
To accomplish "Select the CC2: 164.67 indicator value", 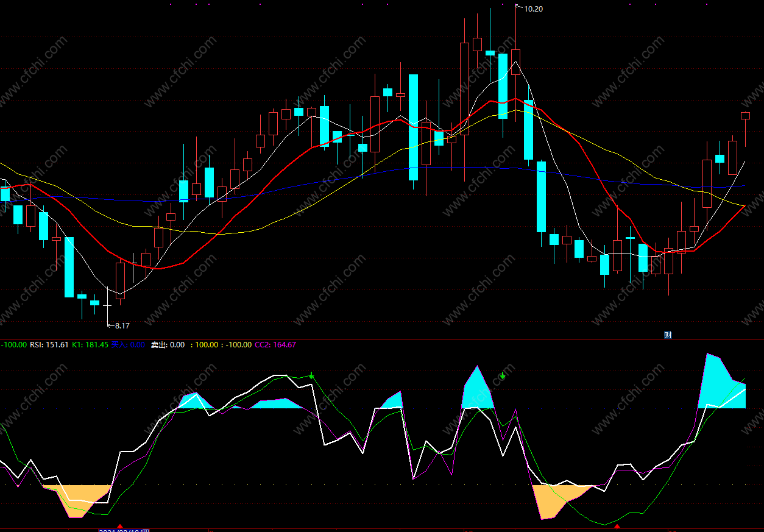I will point(275,345).
